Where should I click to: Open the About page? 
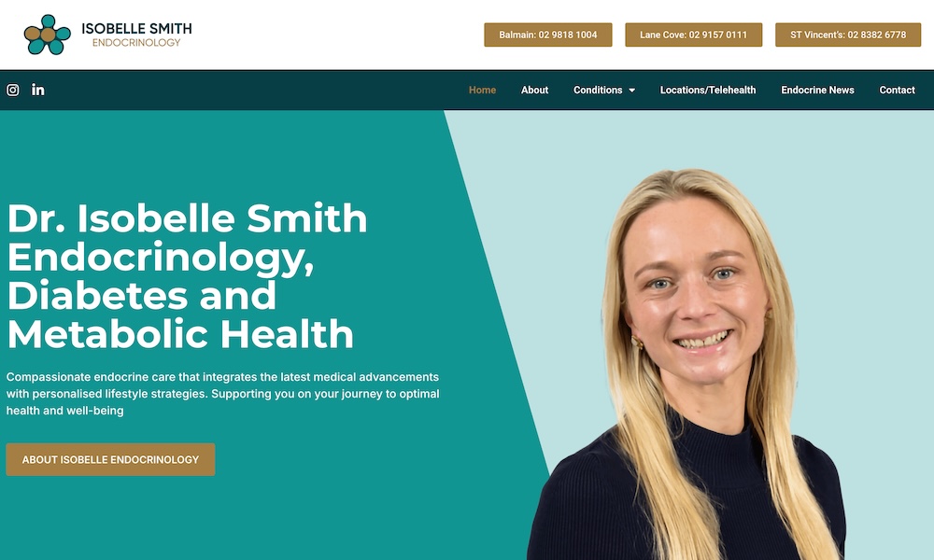coord(534,90)
